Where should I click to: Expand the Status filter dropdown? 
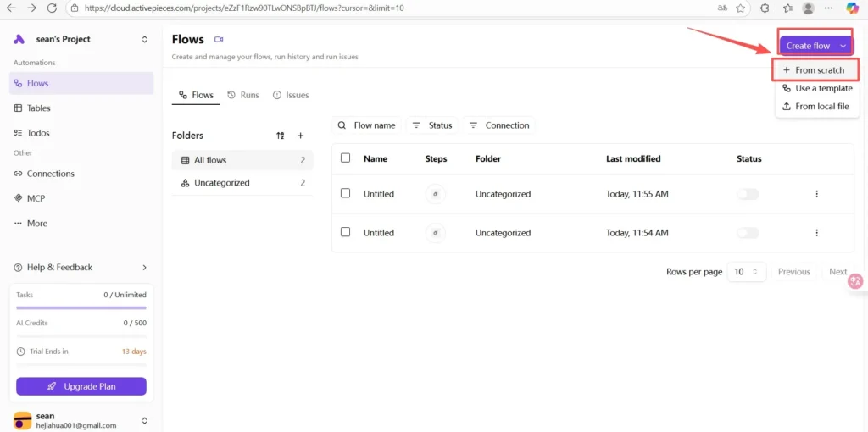coord(432,125)
